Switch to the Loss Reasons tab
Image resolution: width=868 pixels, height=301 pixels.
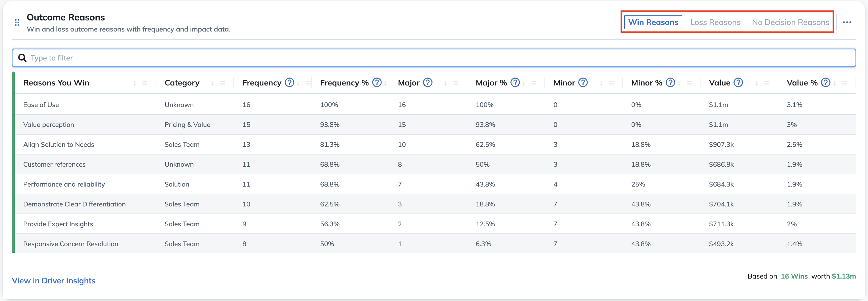tap(715, 22)
